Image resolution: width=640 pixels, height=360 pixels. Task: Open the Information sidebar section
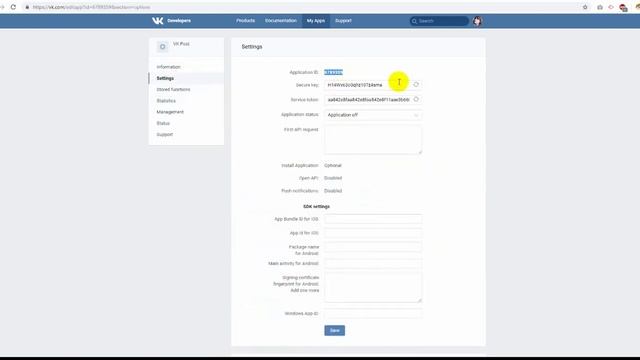click(x=168, y=67)
